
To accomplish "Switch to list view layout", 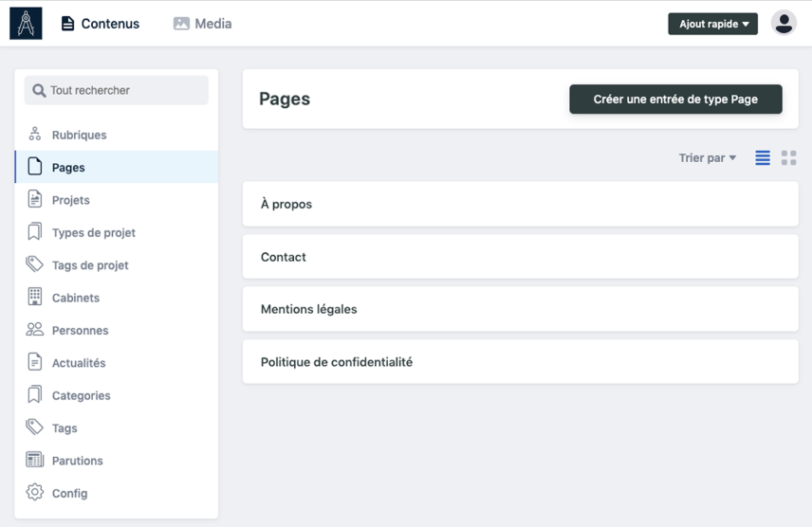I will pyautogui.click(x=763, y=158).
